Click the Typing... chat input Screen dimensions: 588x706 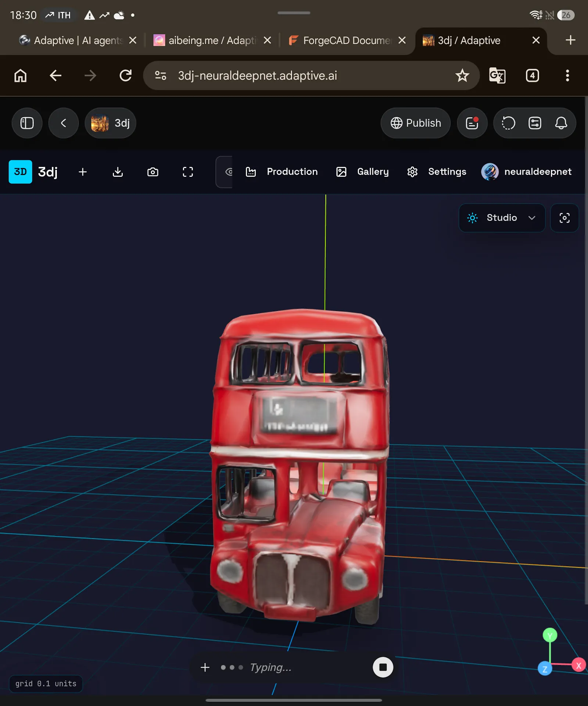pos(270,667)
